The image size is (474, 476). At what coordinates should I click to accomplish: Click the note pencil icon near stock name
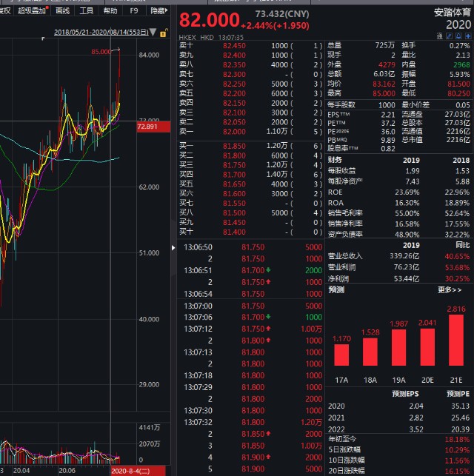(x=449, y=36)
